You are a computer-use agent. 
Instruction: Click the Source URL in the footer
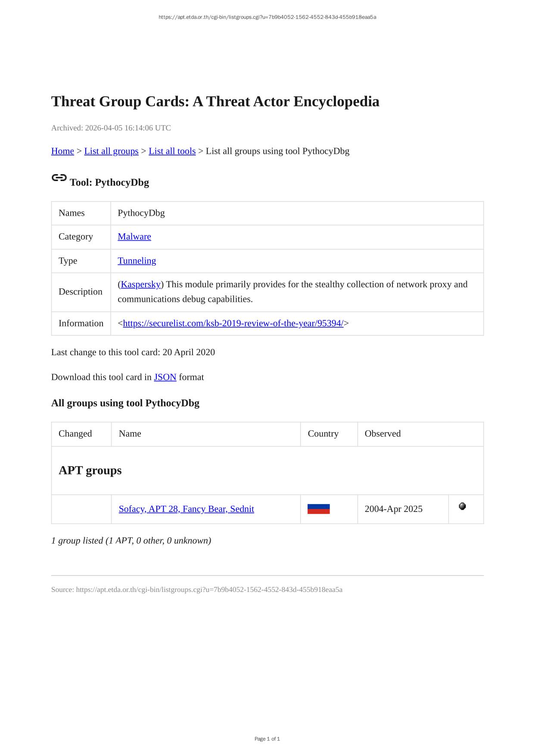(209, 590)
